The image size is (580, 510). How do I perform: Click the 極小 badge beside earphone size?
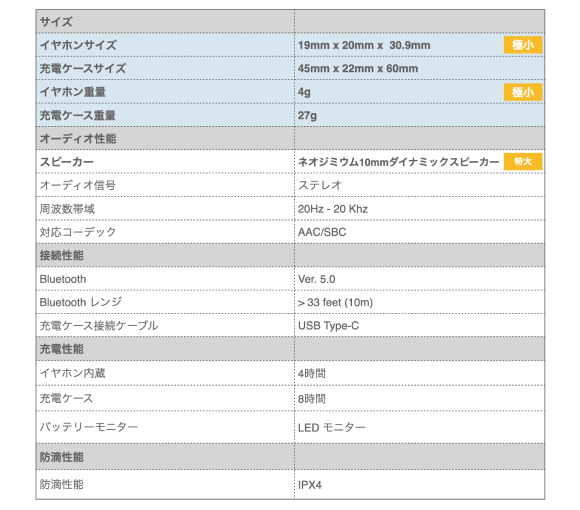coord(523,45)
